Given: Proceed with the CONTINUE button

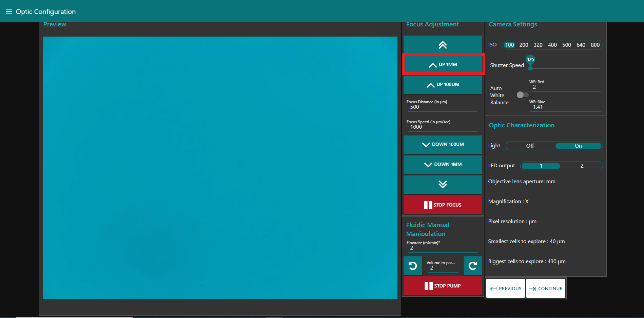Looking at the screenshot, I should pyautogui.click(x=546, y=289).
